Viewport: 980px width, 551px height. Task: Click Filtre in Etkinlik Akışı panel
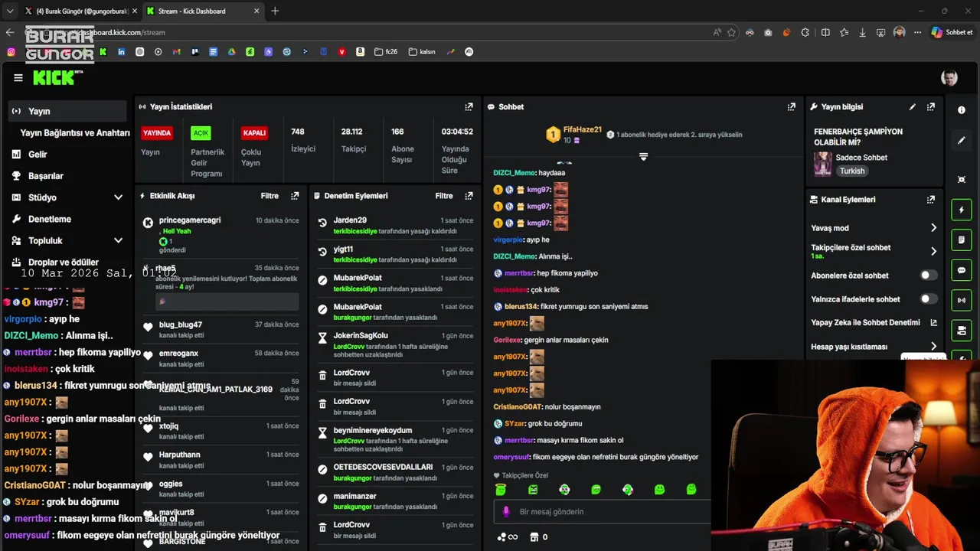(269, 196)
